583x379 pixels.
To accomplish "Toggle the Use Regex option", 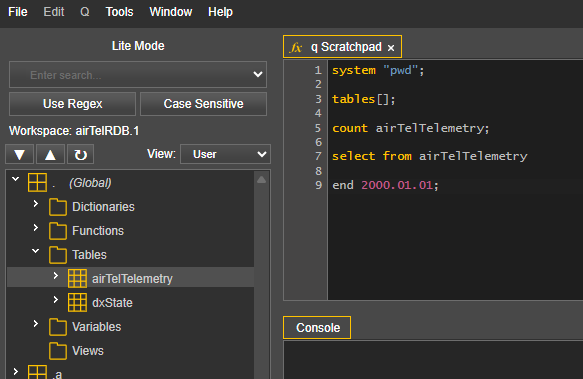I will (73, 104).
